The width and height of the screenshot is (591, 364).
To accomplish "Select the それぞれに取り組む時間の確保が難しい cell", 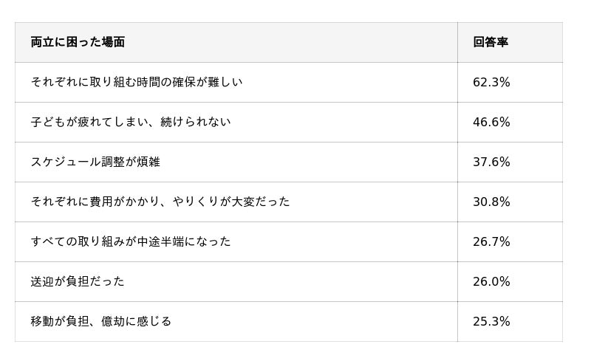I will [137, 82].
